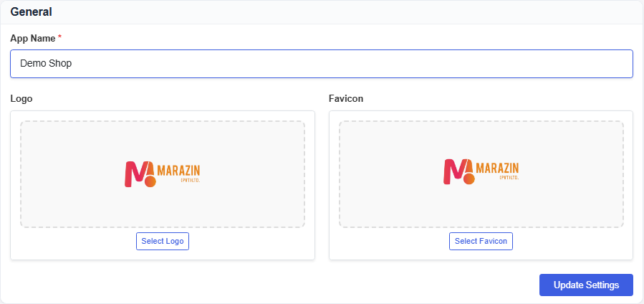
Task: Place cursor on the word "Shop" in App Name
Action: tap(62, 64)
